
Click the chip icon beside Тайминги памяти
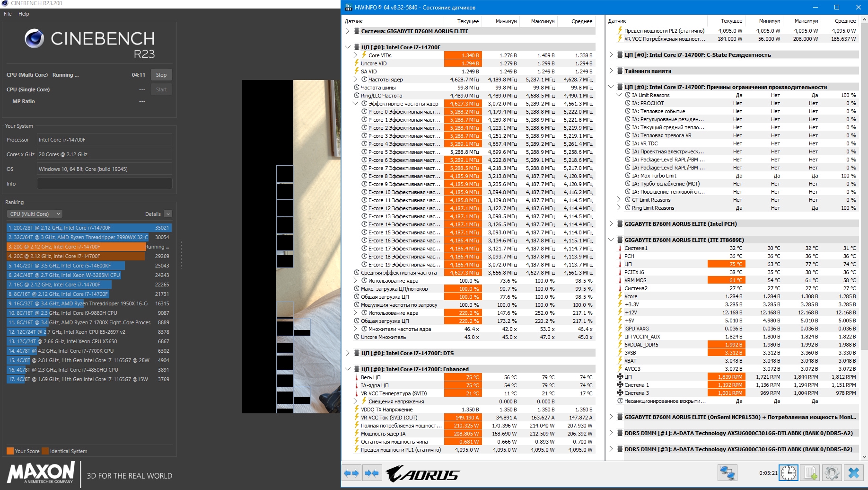620,71
